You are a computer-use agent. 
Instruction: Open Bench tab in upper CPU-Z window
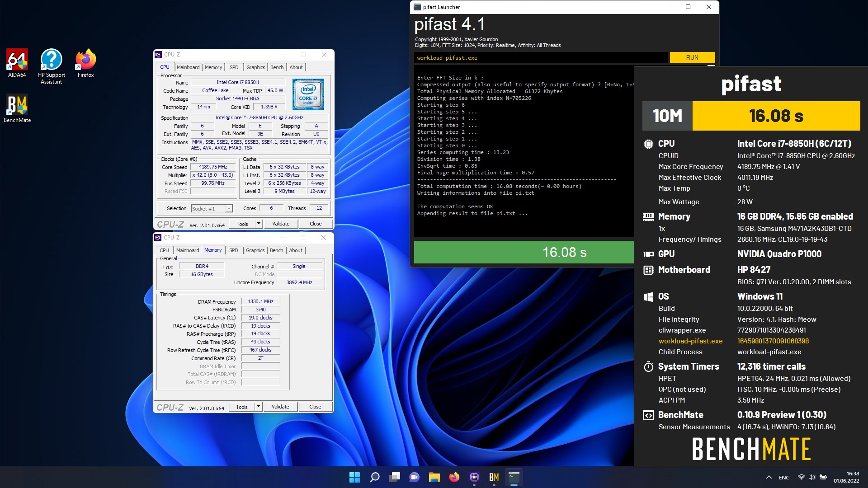[277, 67]
